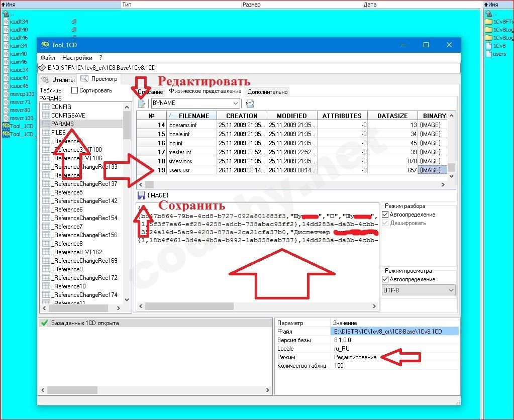Click _ReferenceChangeRec156 table icon
Viewport: 514px width, 420px height.
point(46,235)
